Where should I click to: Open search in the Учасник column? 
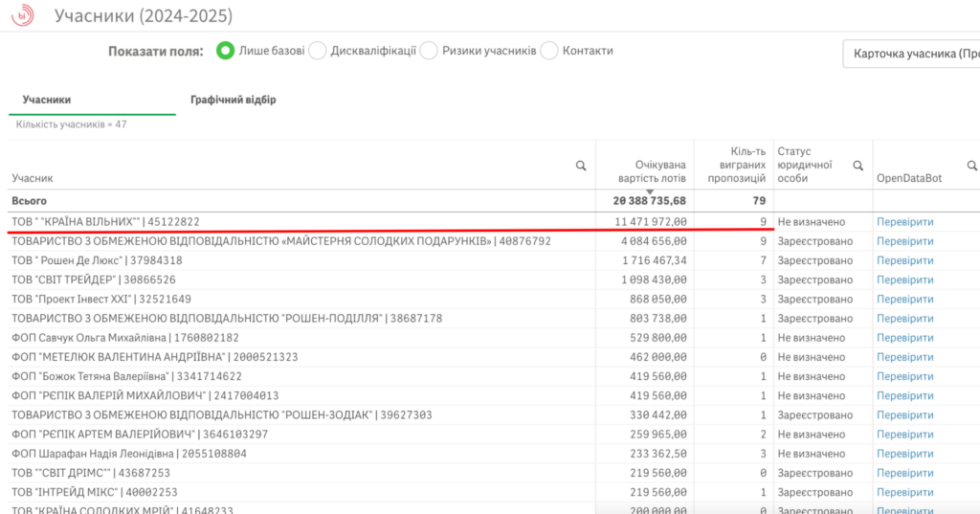581,166
